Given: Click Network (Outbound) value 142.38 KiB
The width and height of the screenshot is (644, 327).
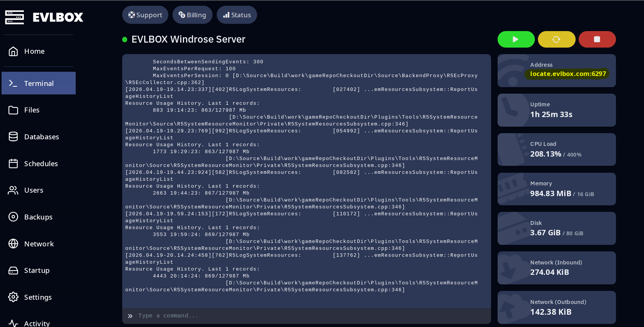Looking at the screenshot, I should pos(551,312).
